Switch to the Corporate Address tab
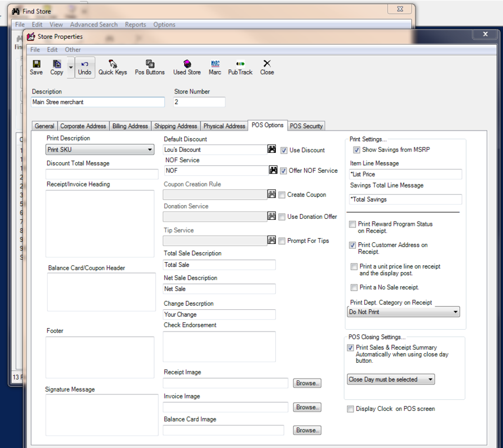Screen dimensions: 503x448 click(83, 126)
